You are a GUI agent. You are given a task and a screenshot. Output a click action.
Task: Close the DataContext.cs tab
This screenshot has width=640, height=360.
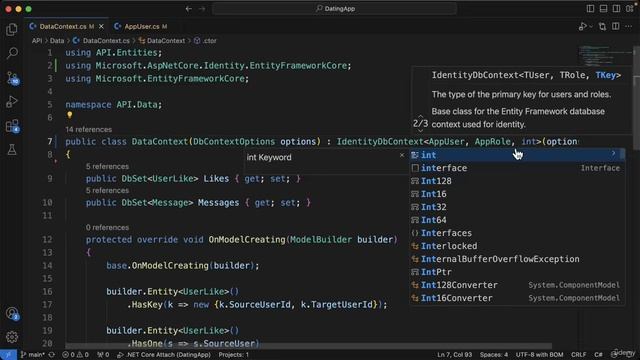click(x=101, y=27)
